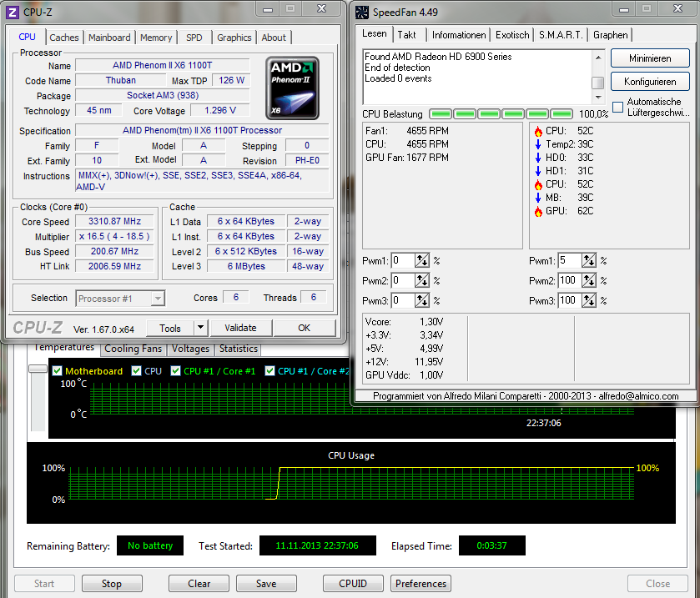
Task: Enable Automatische Lüftergeschwindigkeit checkbox
Action: point(618,107)
